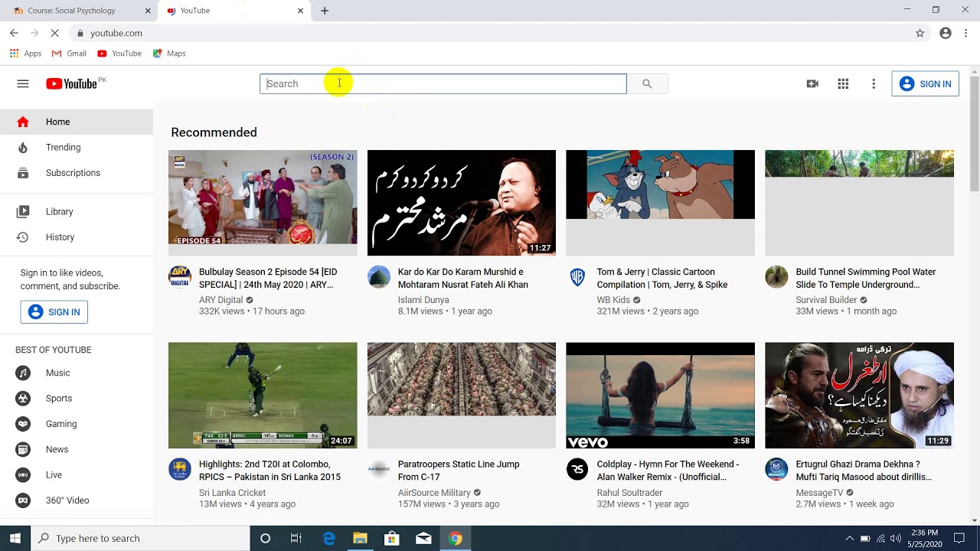Open the Bulbulay Season 2 video thumbnail
This screenshot has width=980, height=551.
coord(263,203)
